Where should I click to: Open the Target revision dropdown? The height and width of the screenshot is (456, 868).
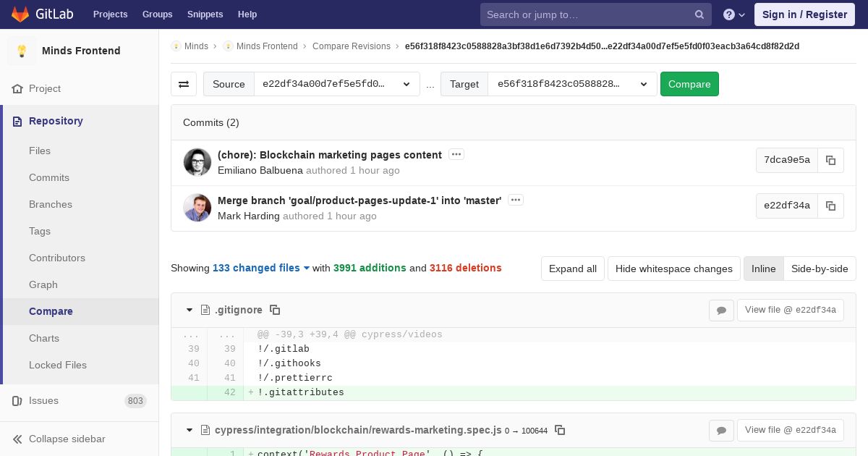(572, 84)
